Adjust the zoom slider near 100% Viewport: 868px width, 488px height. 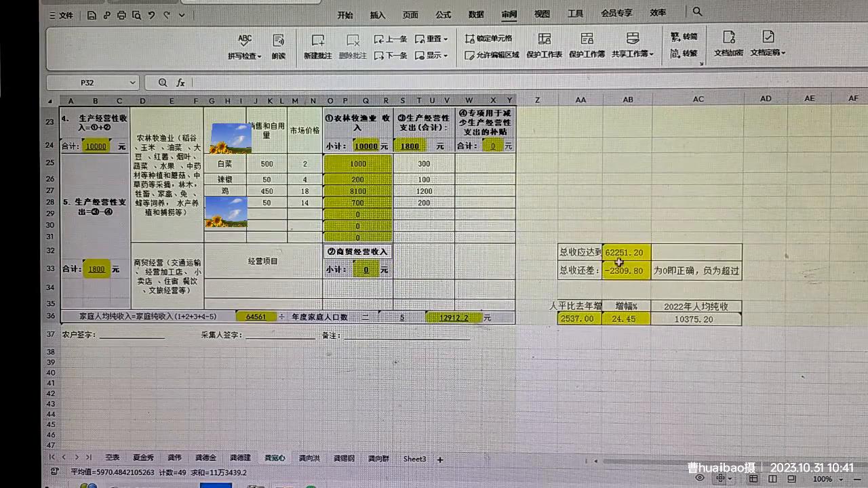(823, 479)
